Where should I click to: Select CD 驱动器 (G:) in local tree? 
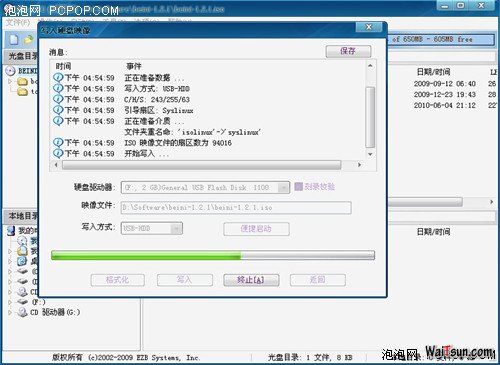55,312
